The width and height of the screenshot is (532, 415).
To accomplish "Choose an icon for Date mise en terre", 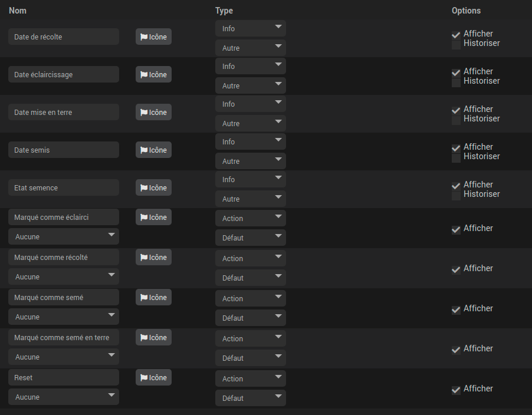I will tap(153, 113).
